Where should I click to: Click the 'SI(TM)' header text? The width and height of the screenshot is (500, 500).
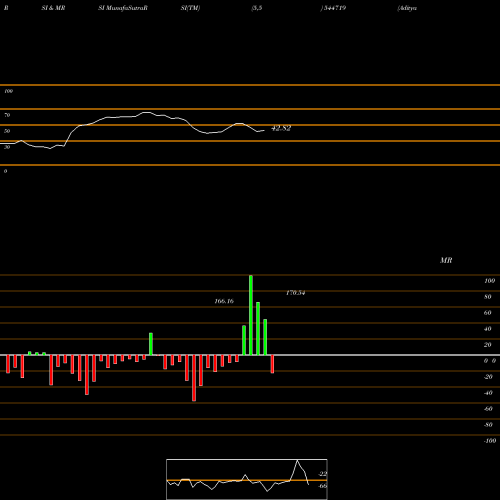click(x=190, y=8)
